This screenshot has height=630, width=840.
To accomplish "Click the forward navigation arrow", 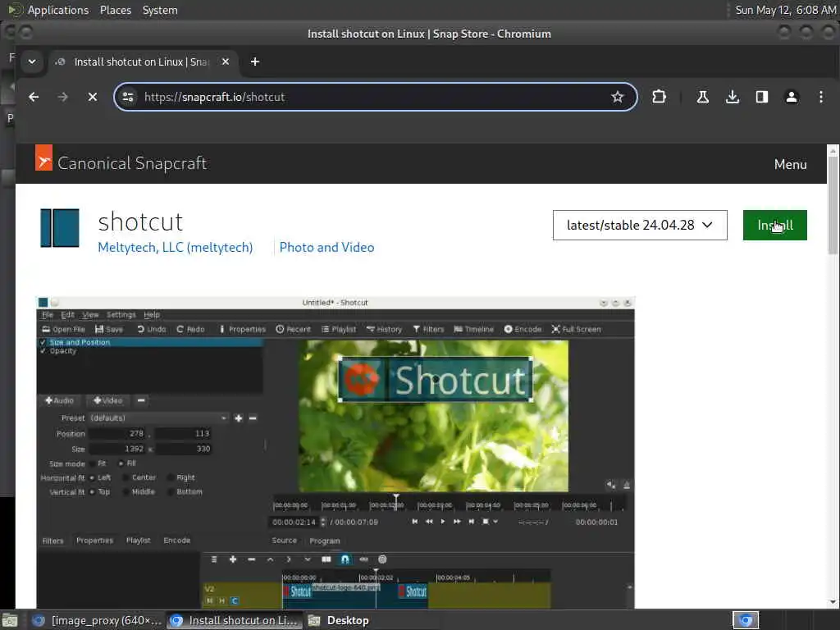I will tap(62, 97).
